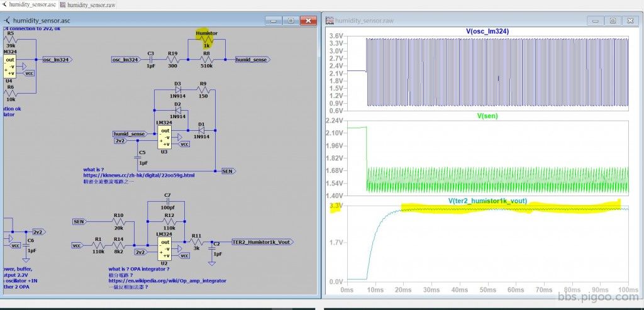Minimize the humidity_sensor.asc schematic window
Screen dimensions: 644x310
tap(273, 21)
